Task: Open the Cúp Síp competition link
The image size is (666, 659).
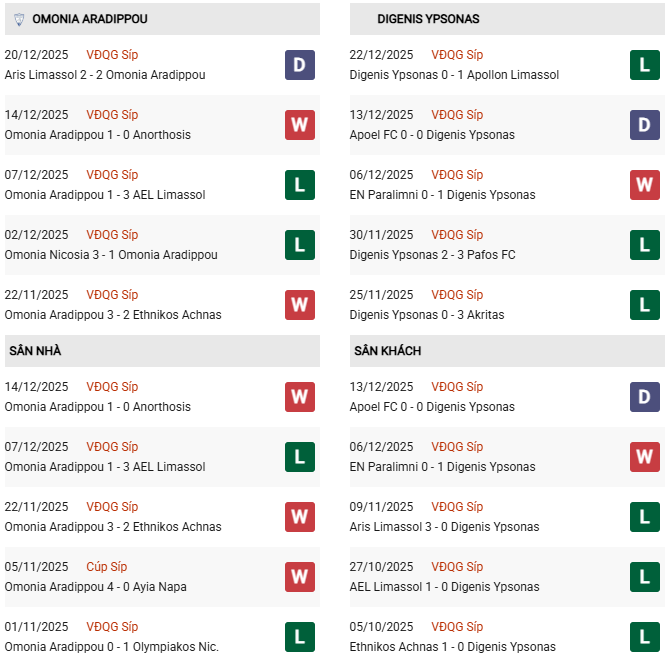Action: tap(106, 567)
